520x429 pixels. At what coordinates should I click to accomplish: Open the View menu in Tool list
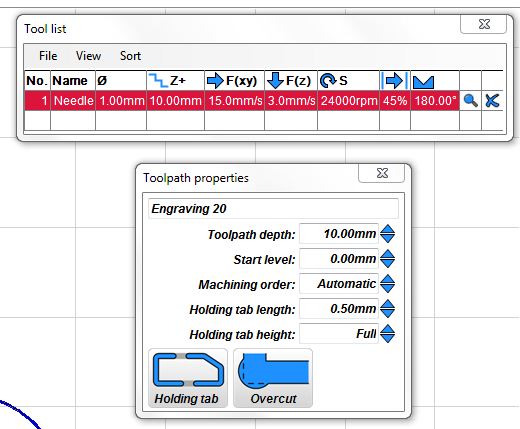[88, 56]
